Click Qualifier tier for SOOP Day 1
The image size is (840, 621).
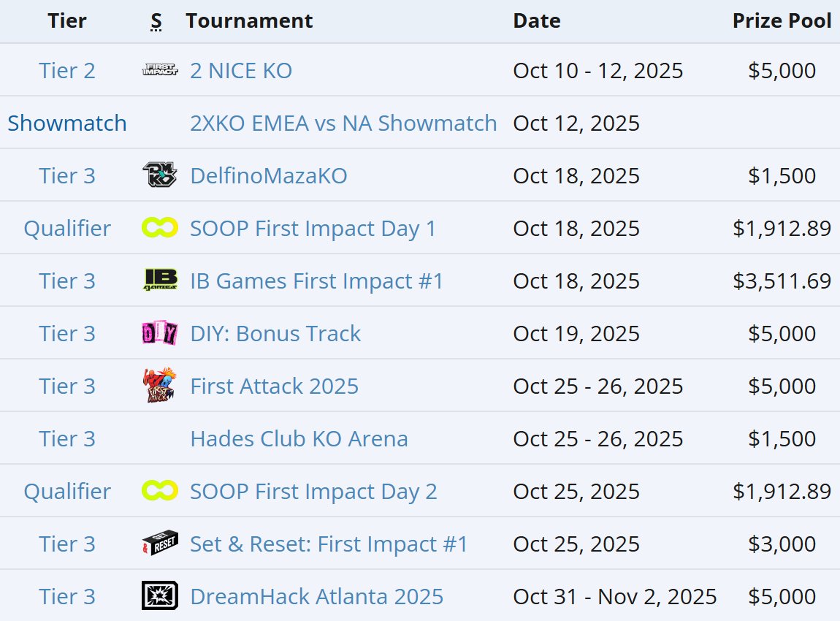point(67,228)
